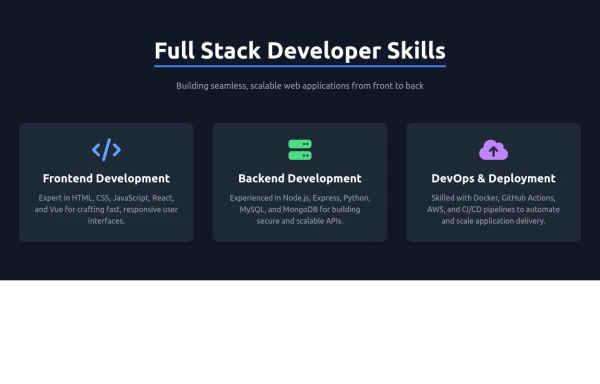
Task: Click the blue code brackets icon
Action: point(106,150)
